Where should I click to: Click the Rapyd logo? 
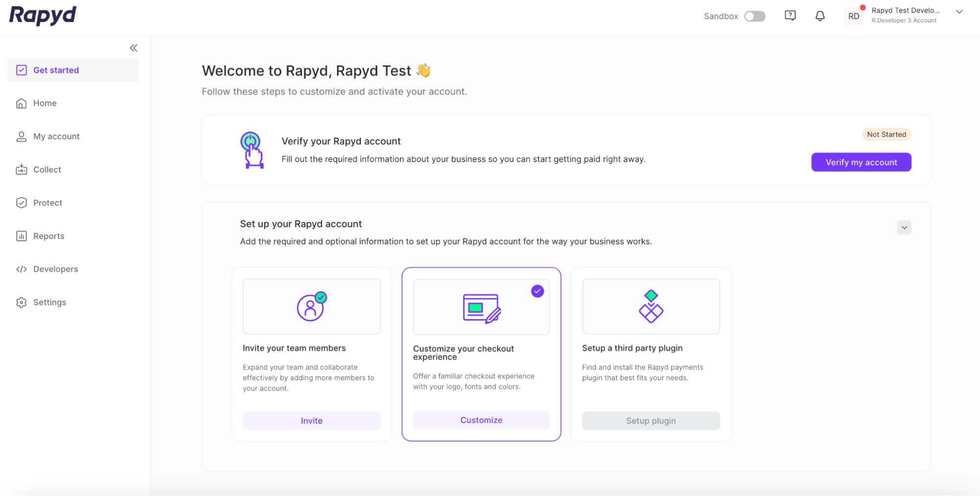coord(43,15)
